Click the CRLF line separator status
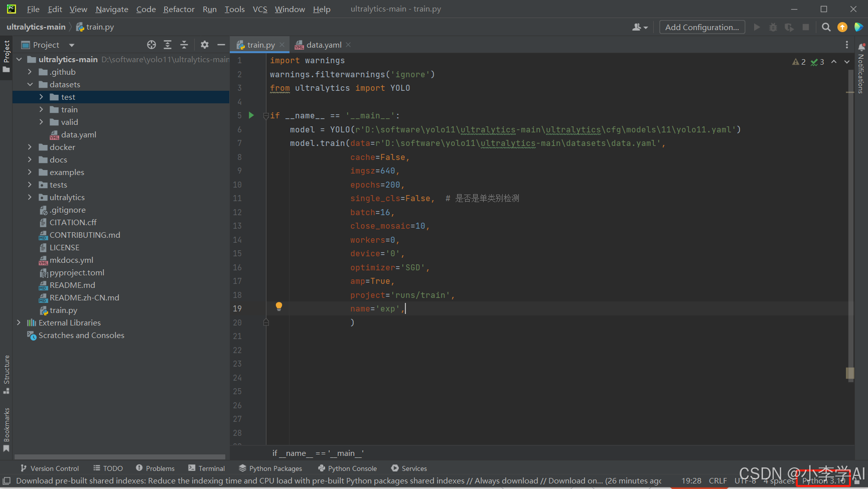This screenshot has width=868, height=489. pyautogui.click(x=717, y=480)
